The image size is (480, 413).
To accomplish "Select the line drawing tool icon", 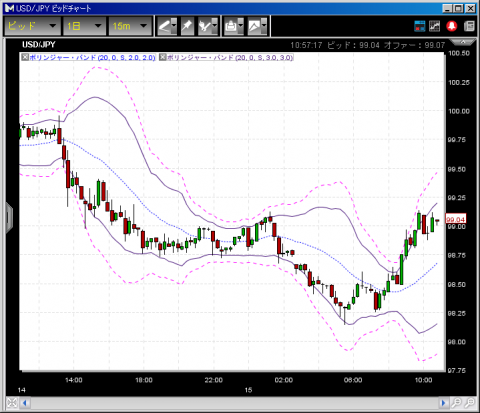I will tap(164, 26).
